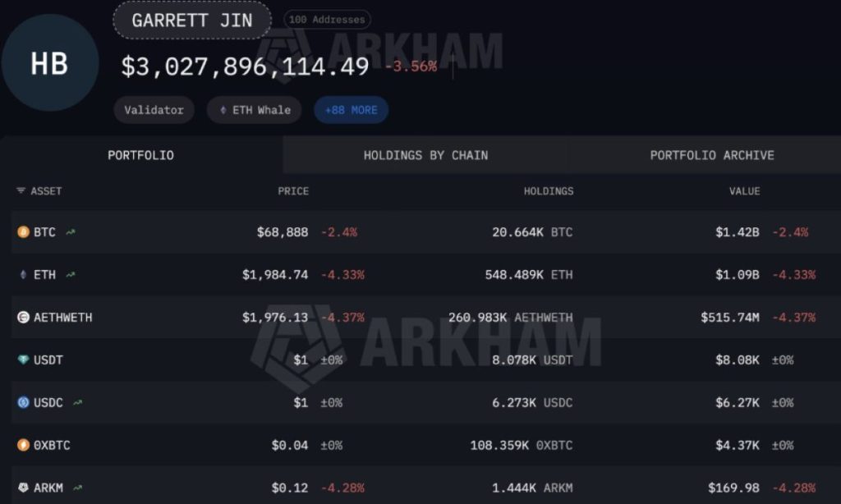
Task: Click the Ethereum diamond icon in ETH row
Action: tap(23, 275)
